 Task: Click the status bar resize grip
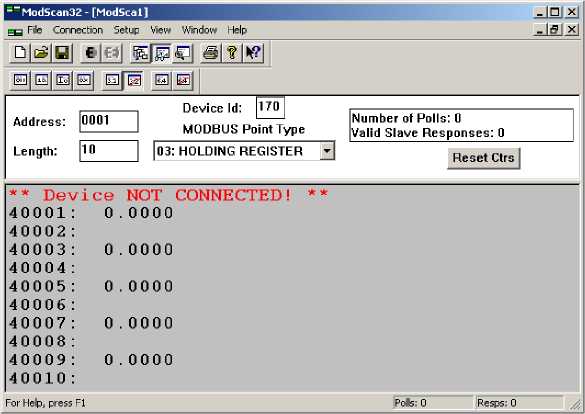575,404
